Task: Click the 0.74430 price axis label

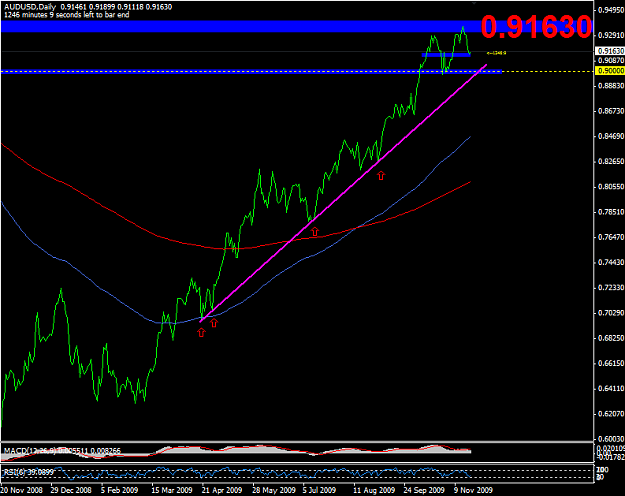Action: tap(611, 262)
